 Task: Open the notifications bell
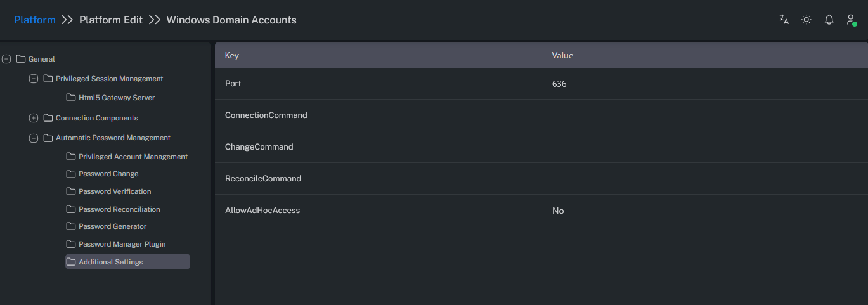point(829,20)
